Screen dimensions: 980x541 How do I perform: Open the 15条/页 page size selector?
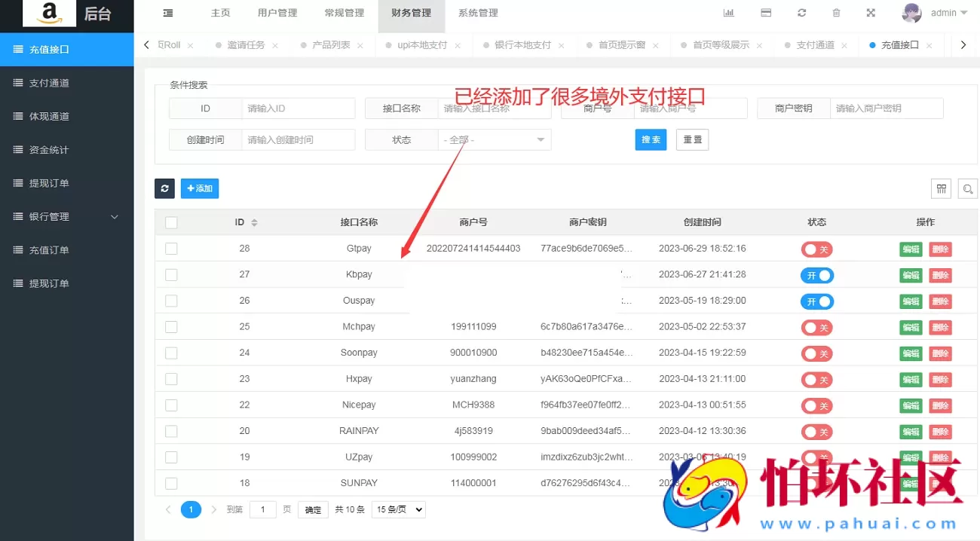[x=398, y=509]
